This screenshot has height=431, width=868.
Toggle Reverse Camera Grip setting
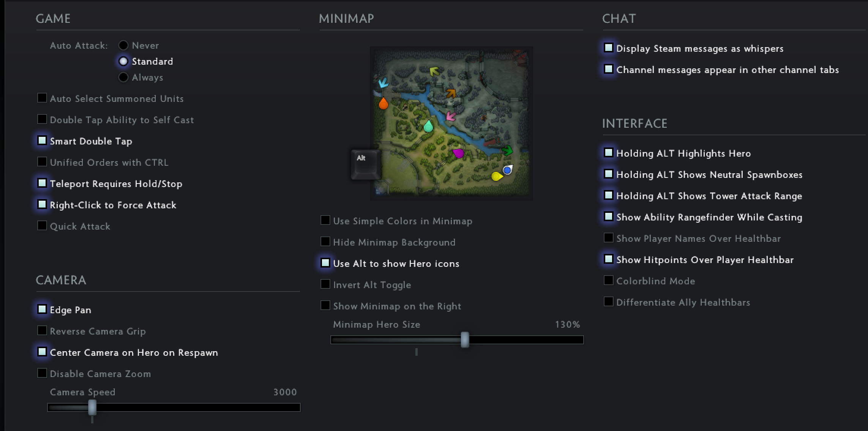(42, 331)
